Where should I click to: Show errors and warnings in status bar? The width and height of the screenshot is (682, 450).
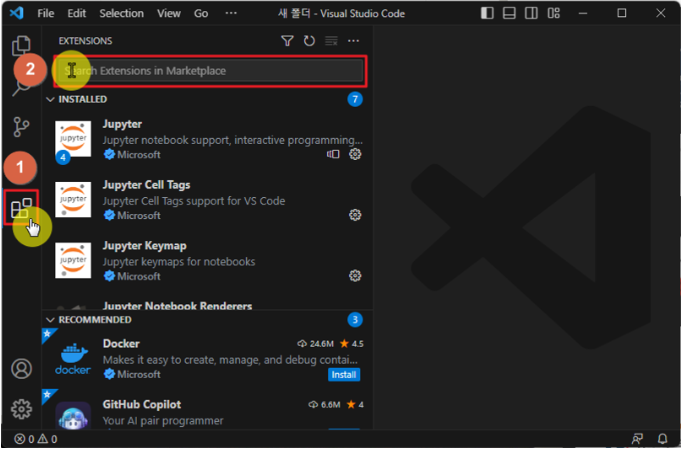pos(36,440)
